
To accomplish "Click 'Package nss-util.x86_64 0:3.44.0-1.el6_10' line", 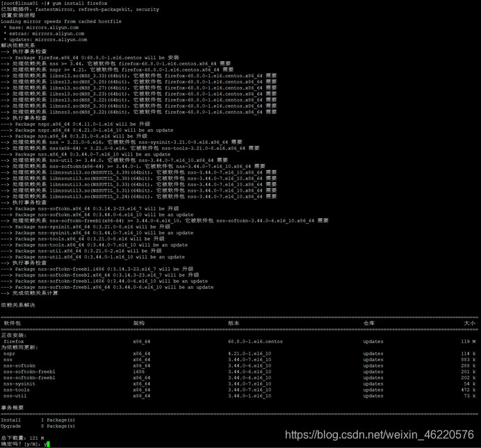I will pos(93,257).
